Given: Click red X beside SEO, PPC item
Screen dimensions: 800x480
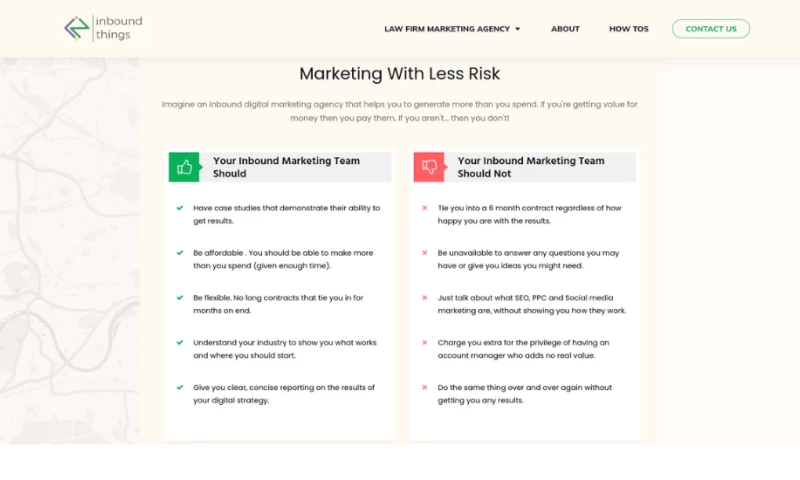Looking at the screenshot, I should (425, 298).
